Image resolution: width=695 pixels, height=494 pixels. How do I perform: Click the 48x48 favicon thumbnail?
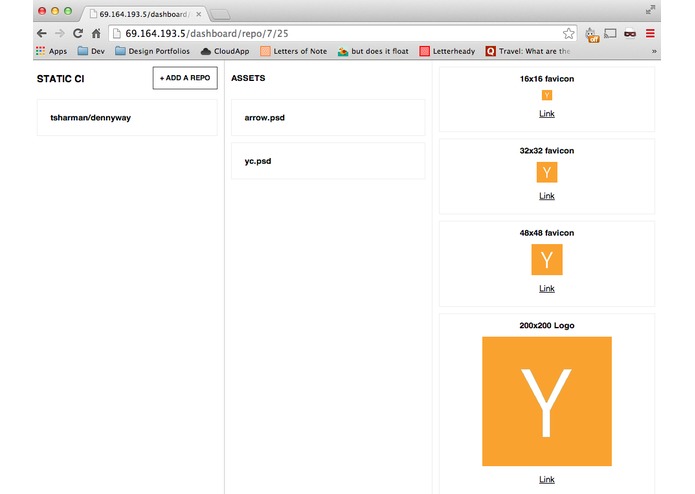(x=547, y=260)
